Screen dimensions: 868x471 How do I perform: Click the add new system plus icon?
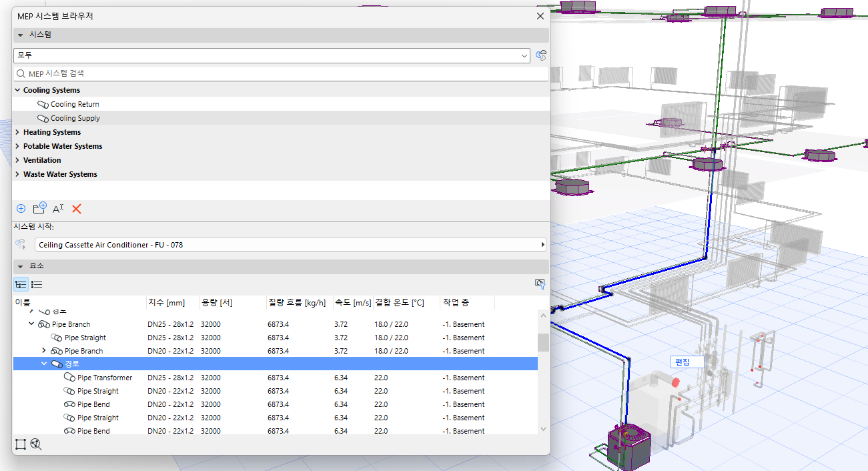point(21,209)
